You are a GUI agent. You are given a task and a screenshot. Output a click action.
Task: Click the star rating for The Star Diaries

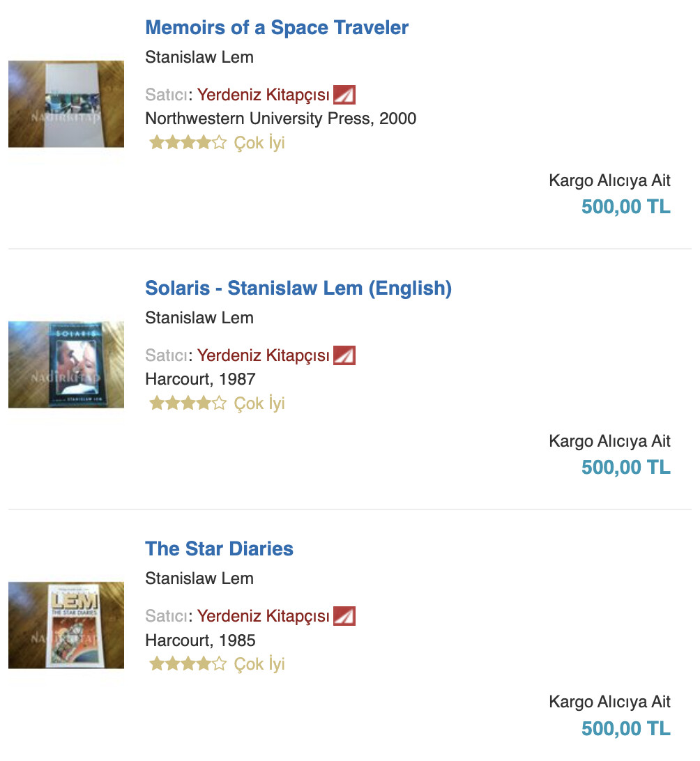[x=188, y=665]
